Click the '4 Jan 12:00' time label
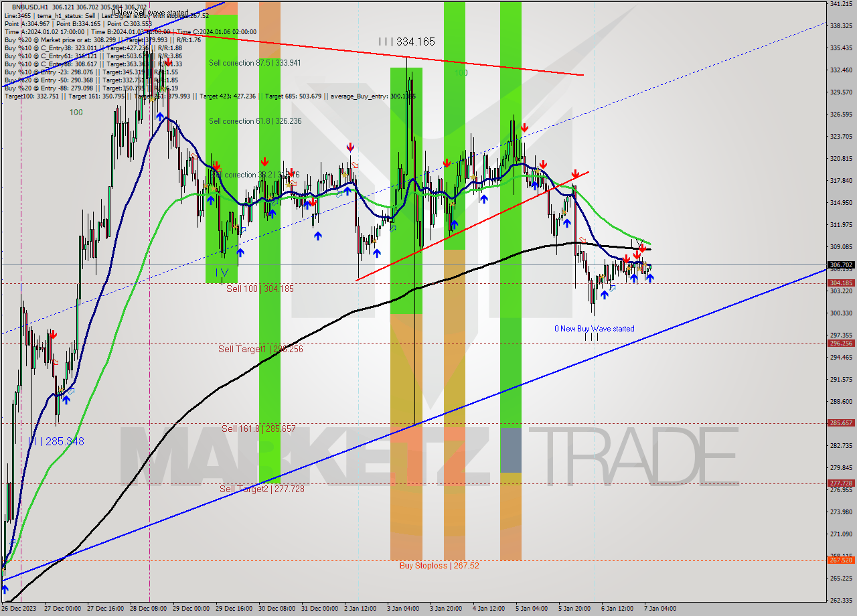The width and height of the screenshot is (857, 616). click(489, 609)
